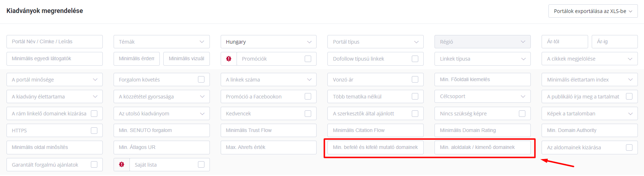
Task: Focus the Ár-tól price field
Action: (565, 42)
